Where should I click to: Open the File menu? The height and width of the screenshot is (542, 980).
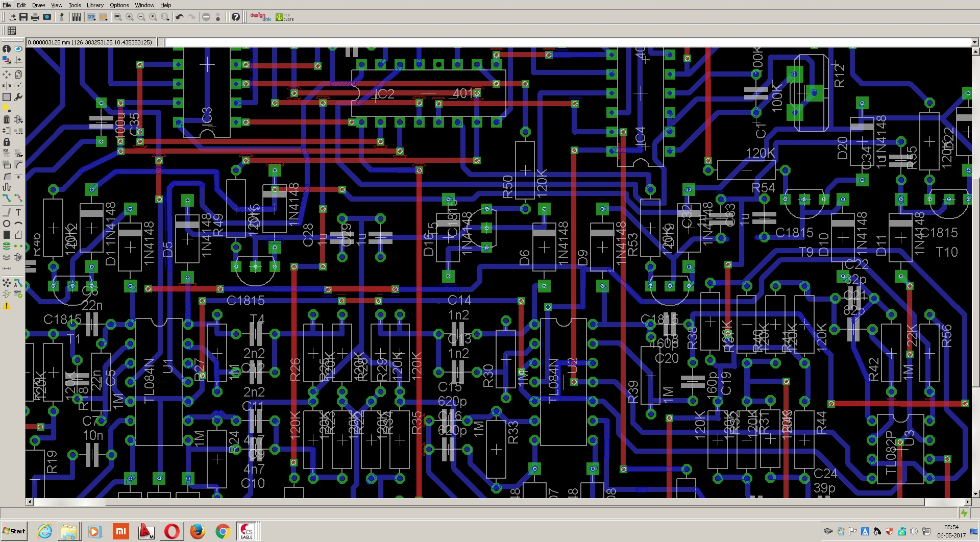click(x=7, y=5)
